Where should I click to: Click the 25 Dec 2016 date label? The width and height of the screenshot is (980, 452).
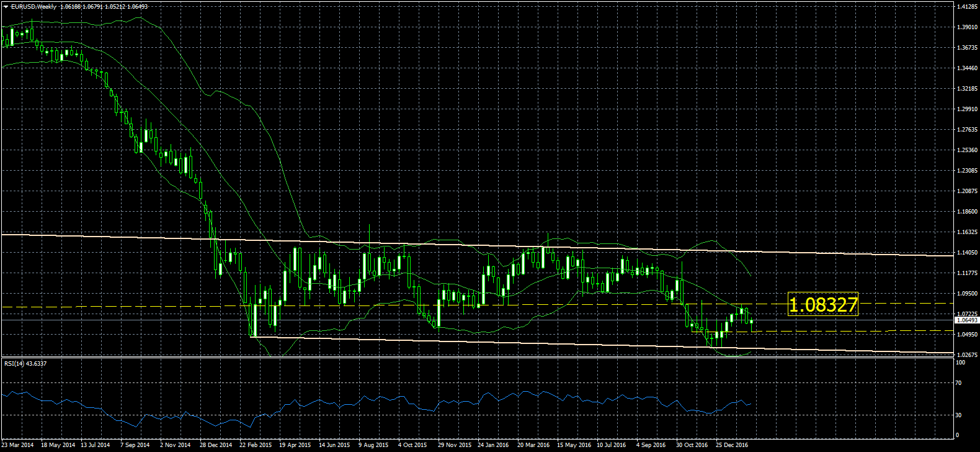tap(733, 445)
